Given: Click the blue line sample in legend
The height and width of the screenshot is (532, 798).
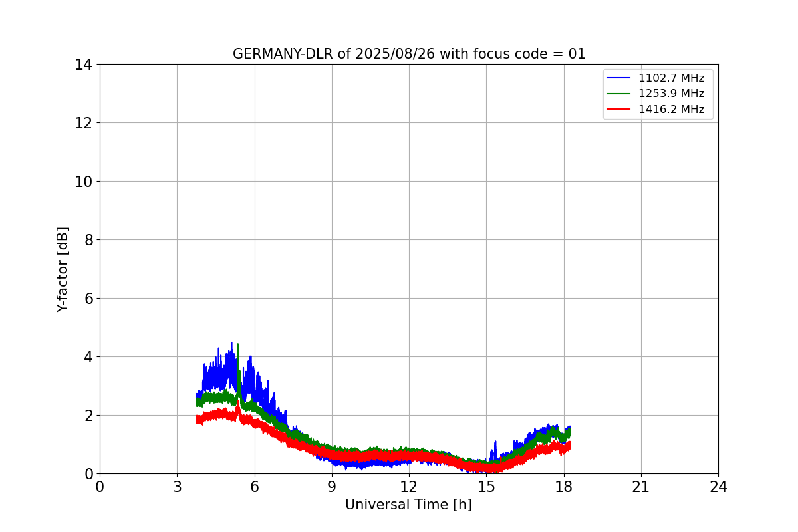Looking at the screenshot, I should tap(619, 78).
